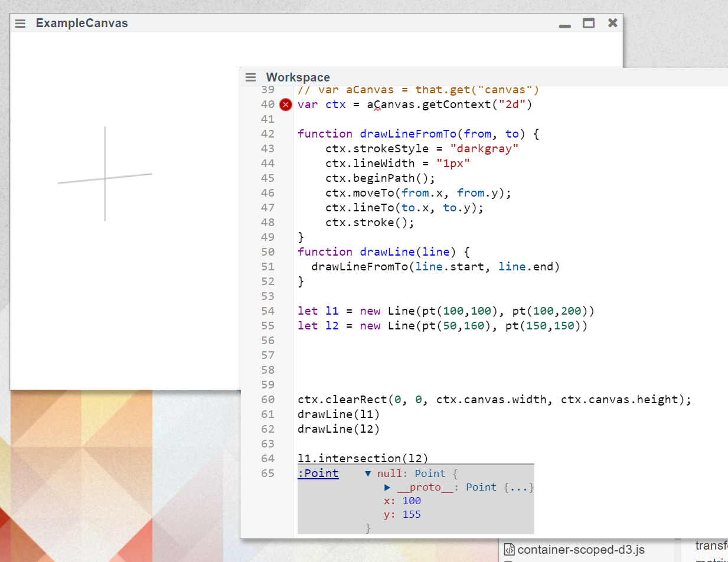Viewport: 728px width, 562px height.
Task: Click the container-scoped-d3.js file icon
Action: coord(509,550)
